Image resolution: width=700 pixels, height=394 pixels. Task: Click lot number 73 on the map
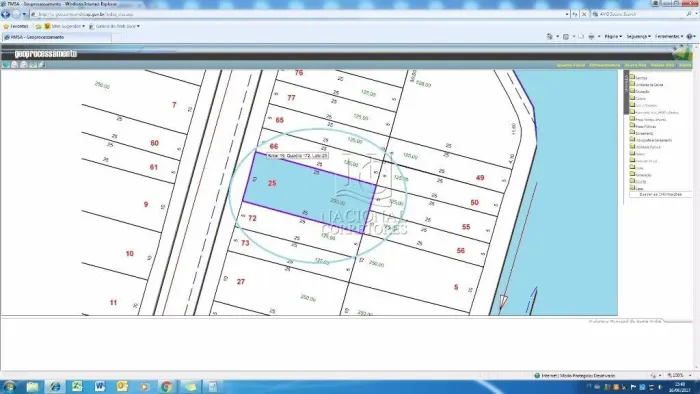pos(245,243)
